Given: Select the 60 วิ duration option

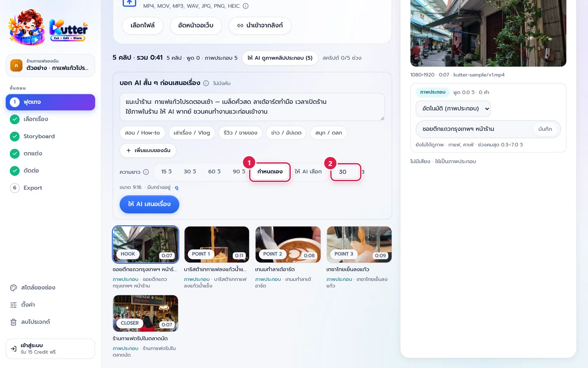Looking at the screenshot, I should pyautogui.click(x=214, y=172).
